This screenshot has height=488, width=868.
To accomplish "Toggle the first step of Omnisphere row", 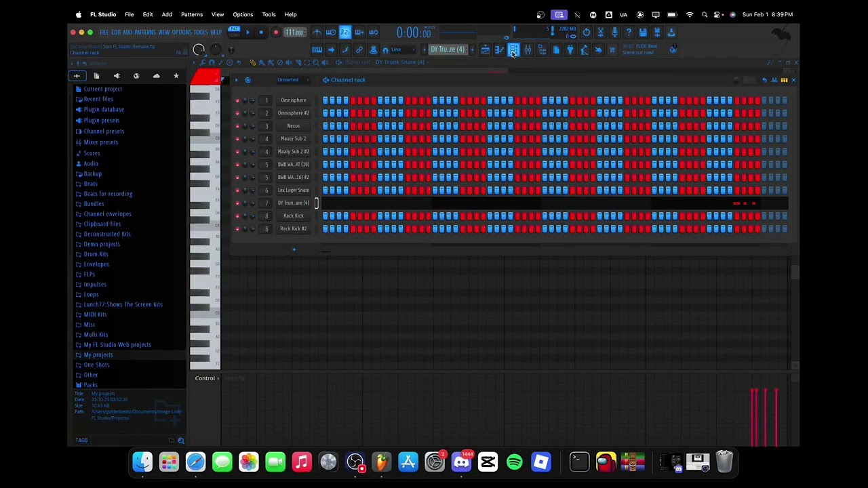I will point(326,100).
